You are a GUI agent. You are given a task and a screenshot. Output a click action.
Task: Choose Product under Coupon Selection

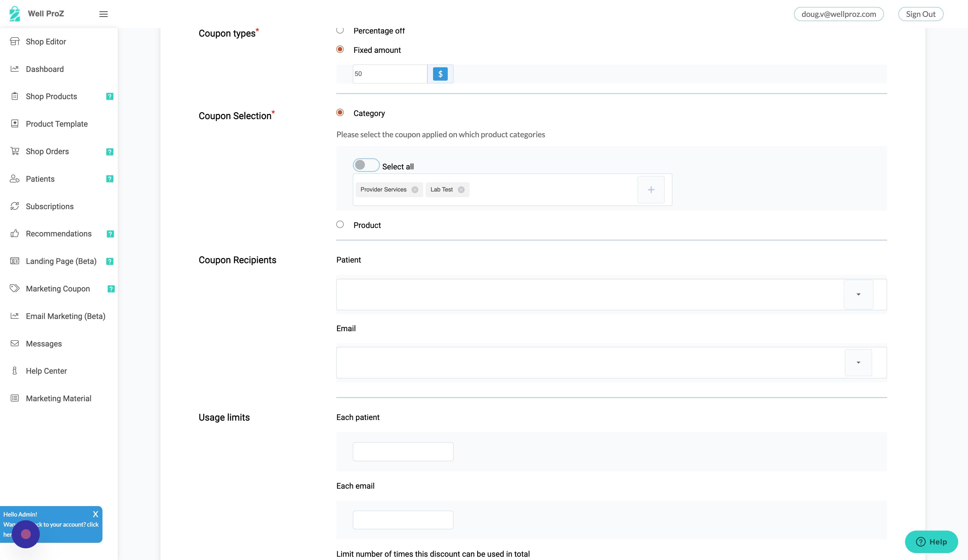(340, 224)
